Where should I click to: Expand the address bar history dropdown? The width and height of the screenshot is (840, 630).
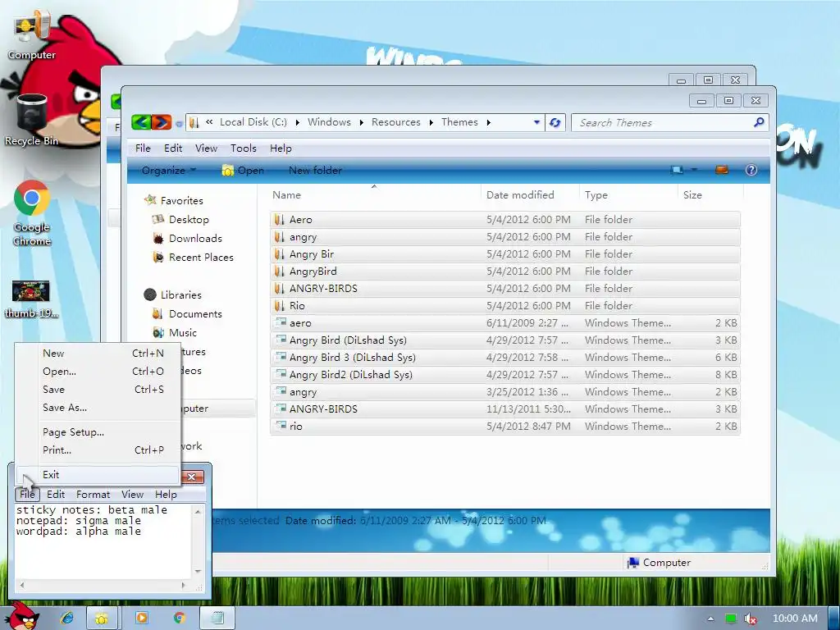point(536,123)
